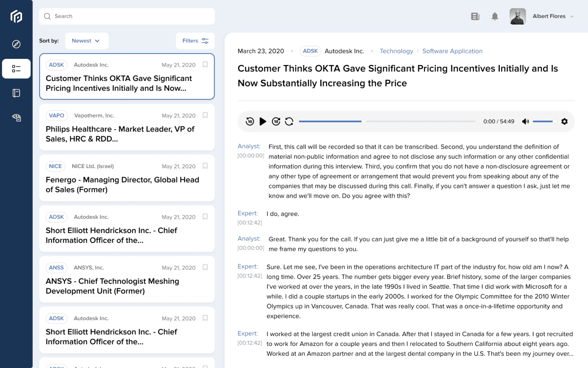Mute audio via speaker icon
This screenshot has width=588, height=368.
coord(526,121)
